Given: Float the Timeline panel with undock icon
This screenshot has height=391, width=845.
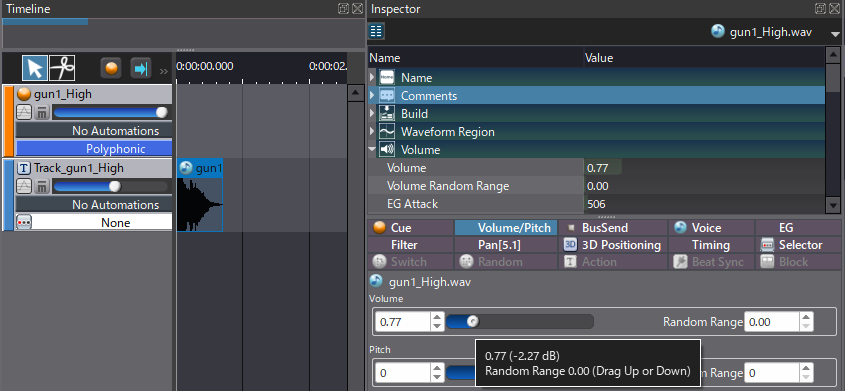Looking at the screenshot, I should tap(343, 9).
